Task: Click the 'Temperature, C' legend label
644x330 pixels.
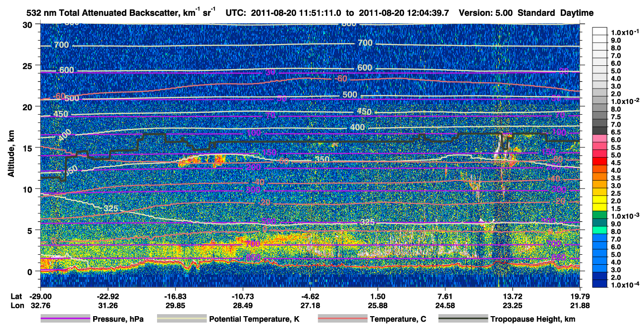Action: pos(398,319)
